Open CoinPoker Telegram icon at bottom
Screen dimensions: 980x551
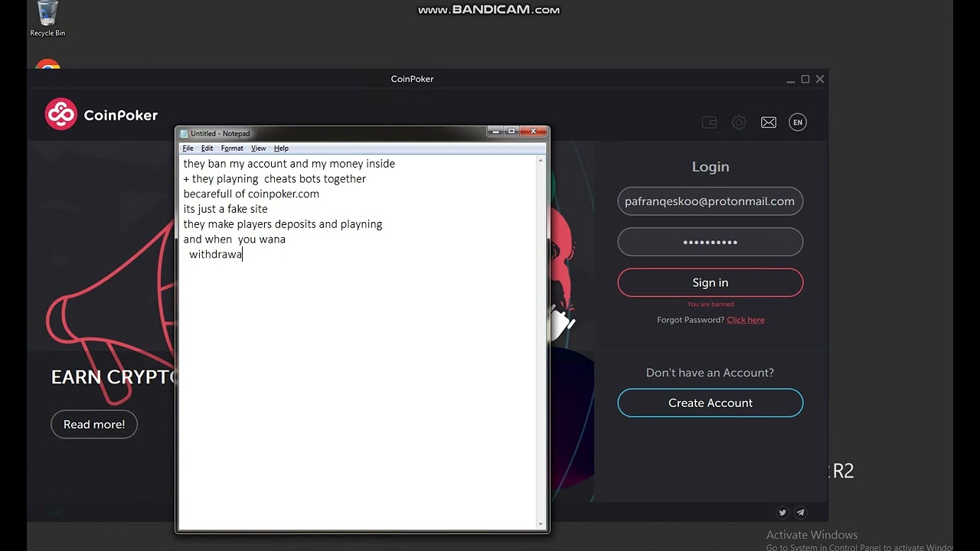800,513
